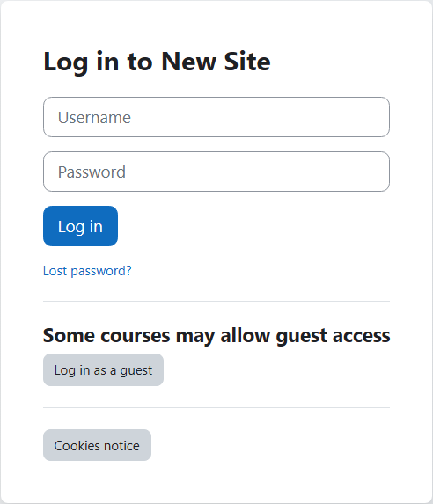Continue as guest with the guest button

click(103, 370)
